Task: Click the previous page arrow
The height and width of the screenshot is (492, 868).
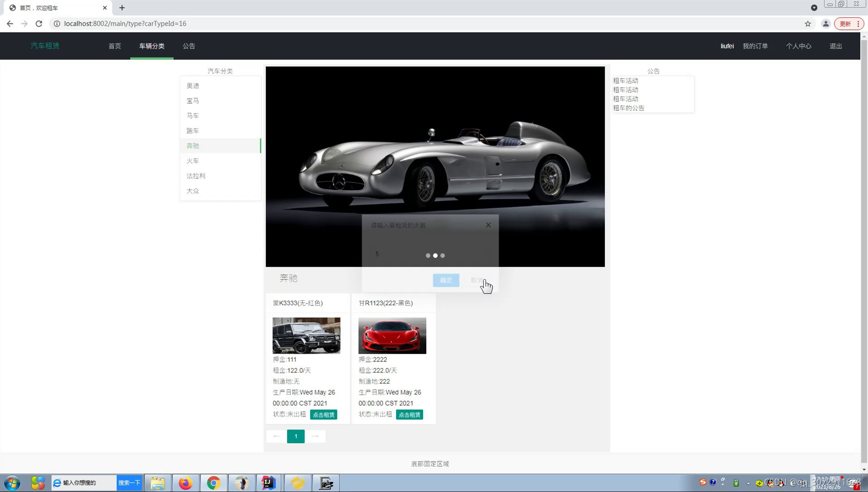Action: [x=277, y=436]
